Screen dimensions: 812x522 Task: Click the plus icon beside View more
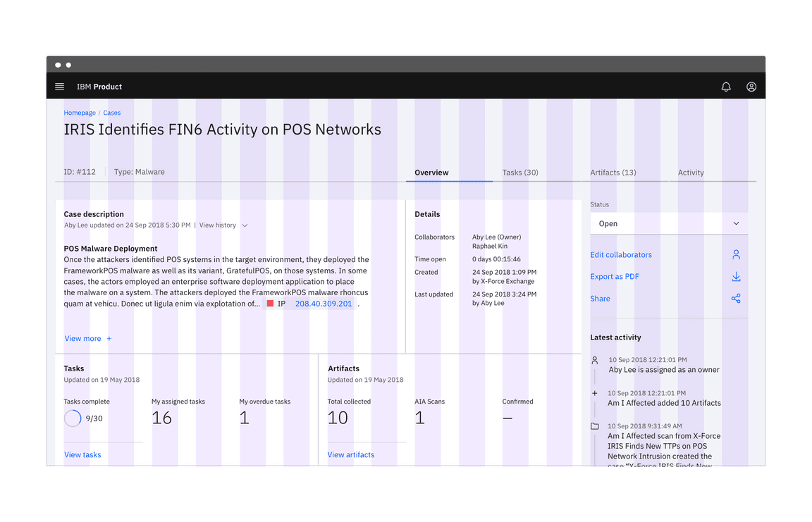109,339
